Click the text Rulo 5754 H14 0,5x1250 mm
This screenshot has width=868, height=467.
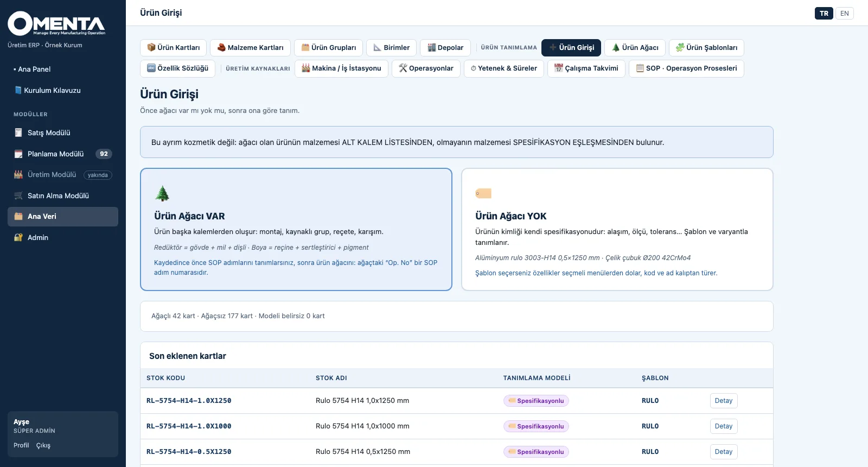click(x=363, y=452)
